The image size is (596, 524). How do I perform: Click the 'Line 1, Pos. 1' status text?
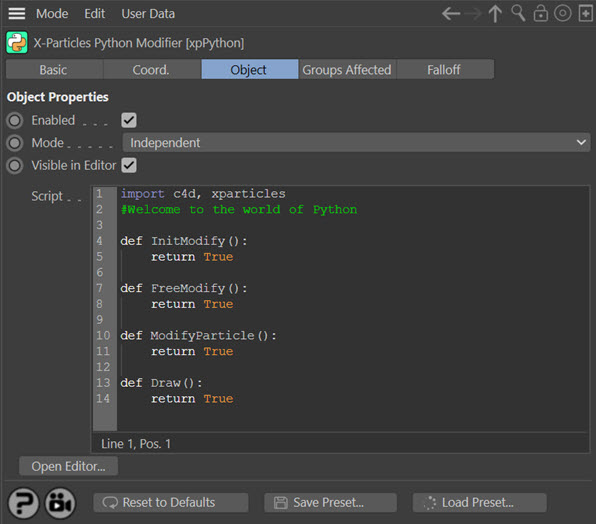tap(136, 443)
